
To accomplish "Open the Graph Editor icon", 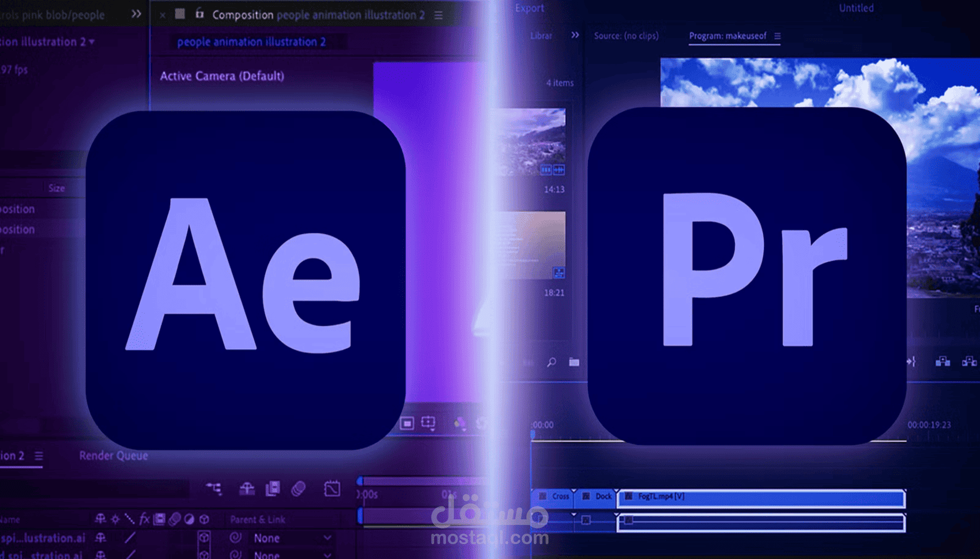I will click(x=332, y=489).
